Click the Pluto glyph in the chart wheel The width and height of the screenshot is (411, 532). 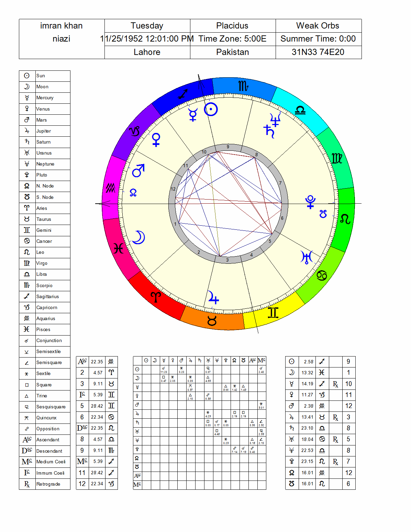coord(311,202)
